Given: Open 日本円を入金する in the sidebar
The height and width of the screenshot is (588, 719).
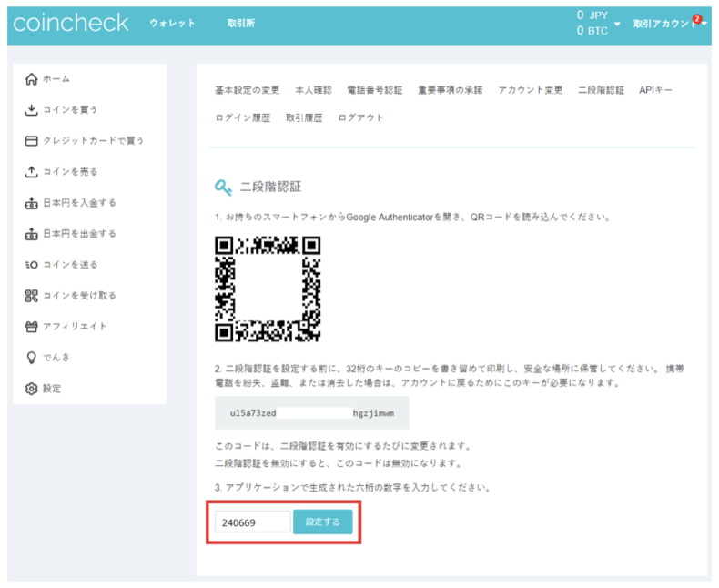Looking at the screenshot, I should tap(79, 203).
